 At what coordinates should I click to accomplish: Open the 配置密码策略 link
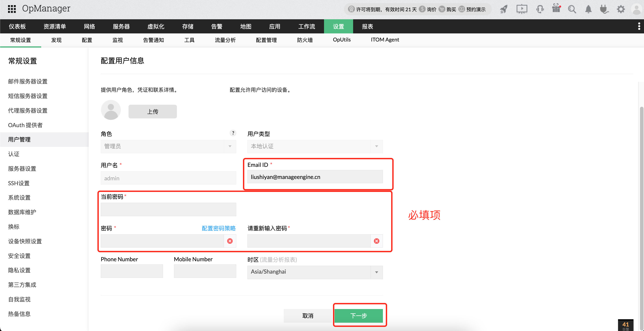(219, 228)
